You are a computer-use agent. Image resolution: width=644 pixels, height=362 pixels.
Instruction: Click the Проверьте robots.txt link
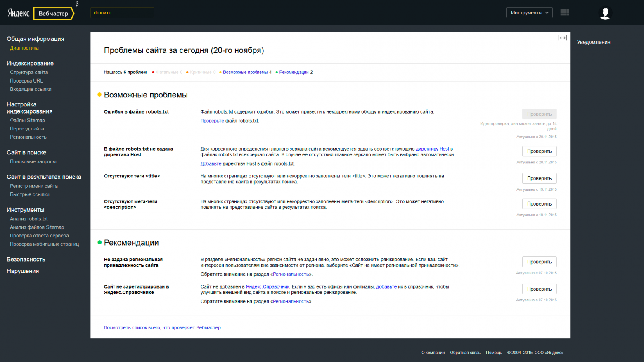(x=212, y=121)
